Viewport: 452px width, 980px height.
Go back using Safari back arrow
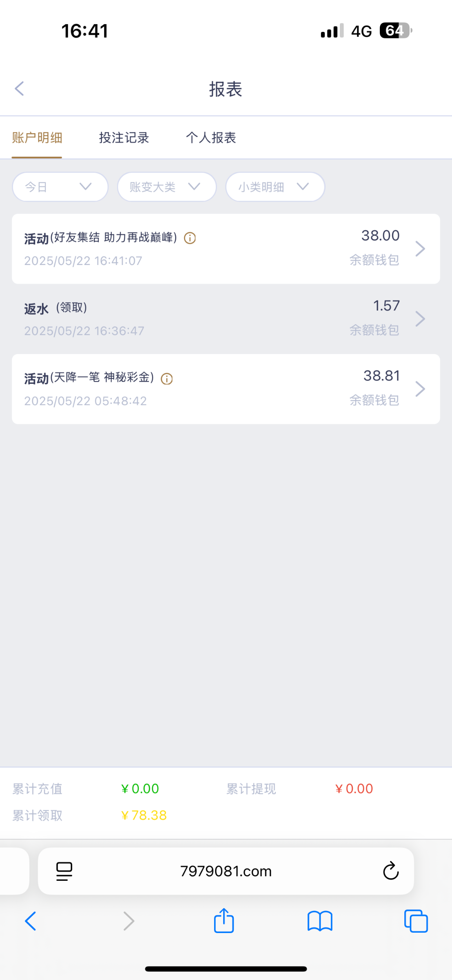click(x=31, y=921)
